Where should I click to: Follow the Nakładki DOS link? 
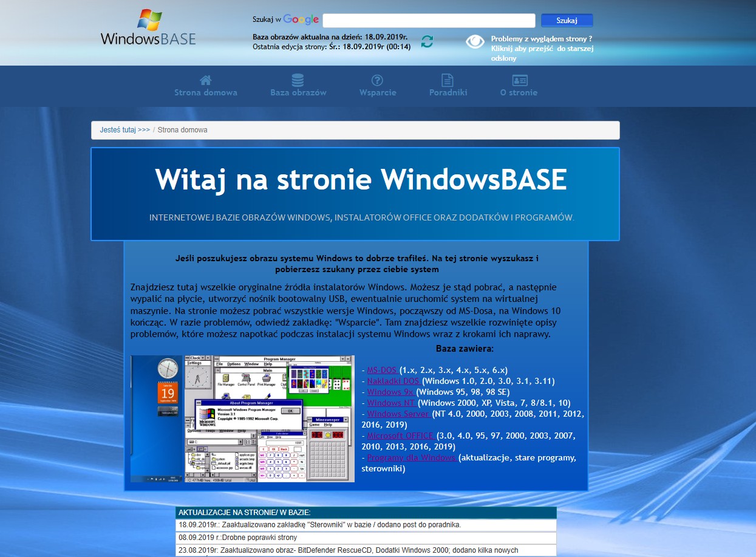pos(393,381)
